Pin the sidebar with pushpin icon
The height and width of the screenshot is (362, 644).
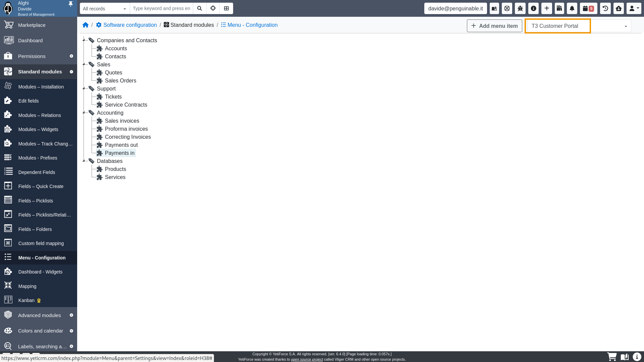tap(70, 4)
